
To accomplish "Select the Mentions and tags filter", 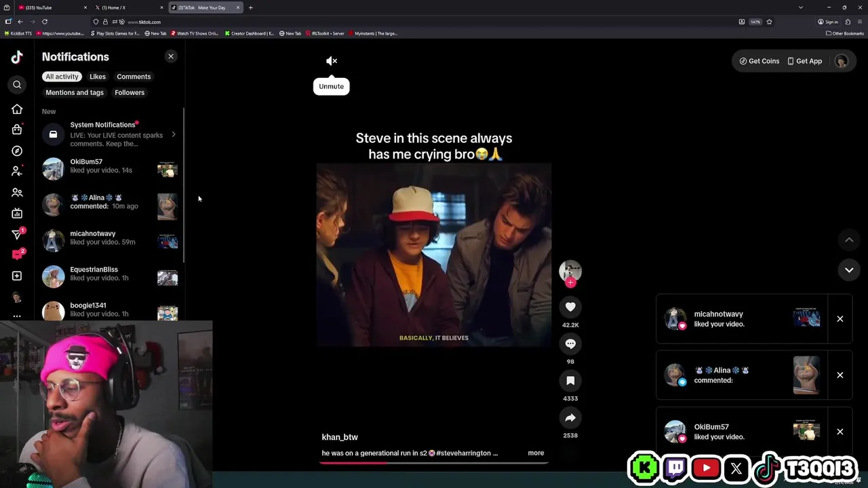I will 75,92.
